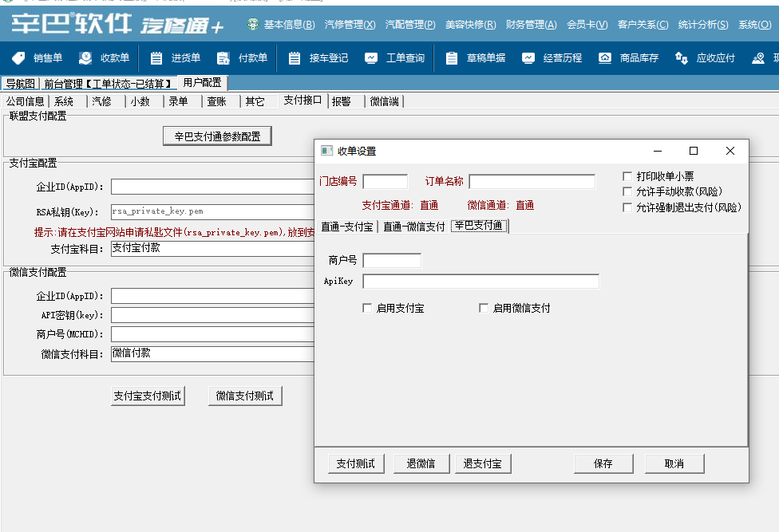Screen dimensions: 779x532
Task: Open the 工单查询 work order query icon
Action: coord(370,58)
